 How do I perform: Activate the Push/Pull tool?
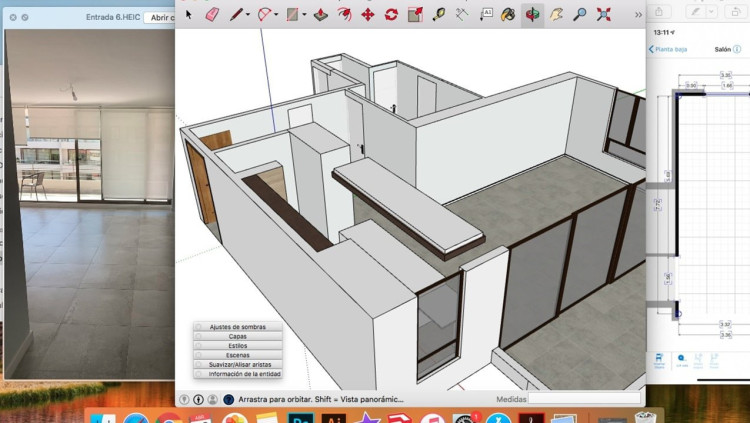(320, 15)
